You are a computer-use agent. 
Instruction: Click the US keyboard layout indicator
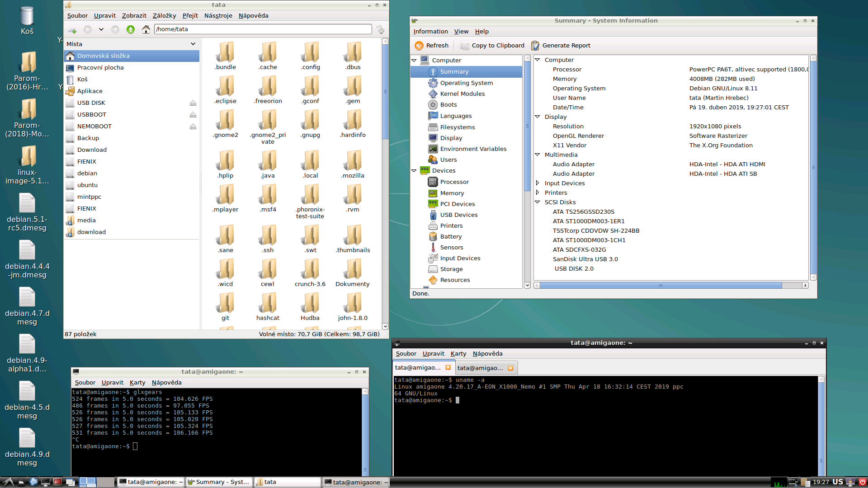click(x=838, y=482)
